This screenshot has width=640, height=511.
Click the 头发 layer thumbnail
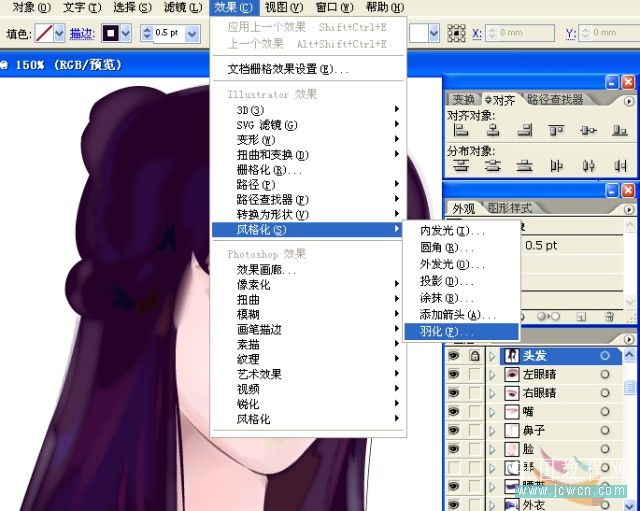pos(512,356)
